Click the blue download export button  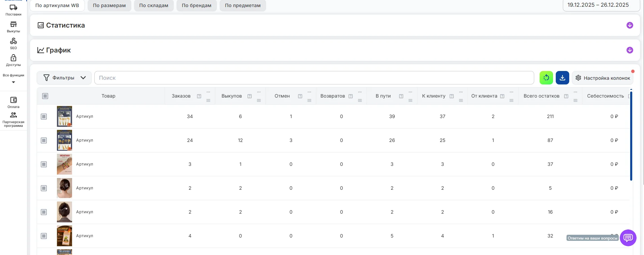(562, 78)
